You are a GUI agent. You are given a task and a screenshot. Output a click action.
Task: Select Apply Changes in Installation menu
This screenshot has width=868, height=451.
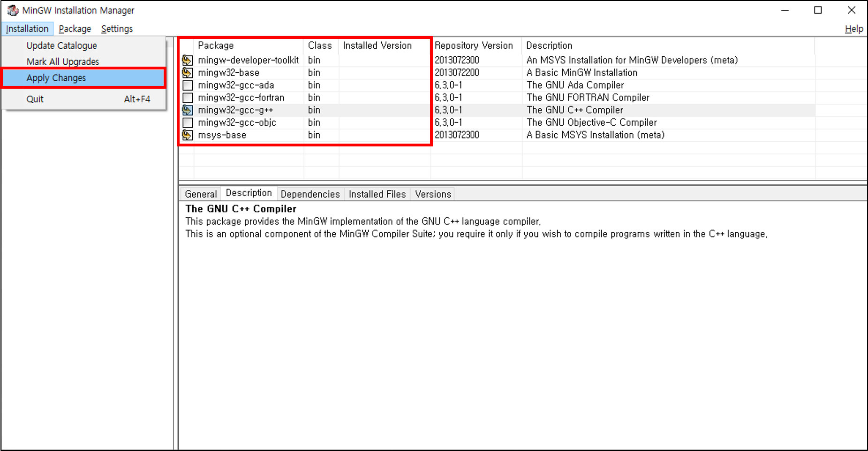coord(84,78)
